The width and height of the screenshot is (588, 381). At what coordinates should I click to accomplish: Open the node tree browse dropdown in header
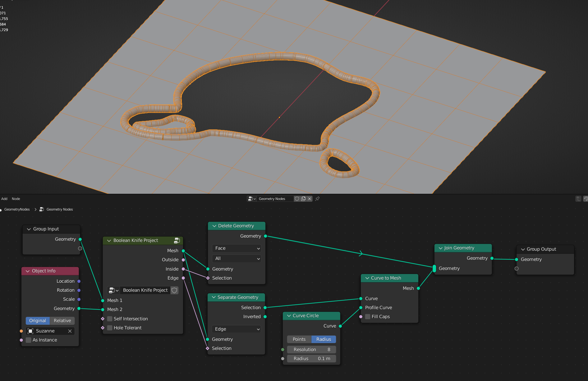click(252, 199)
